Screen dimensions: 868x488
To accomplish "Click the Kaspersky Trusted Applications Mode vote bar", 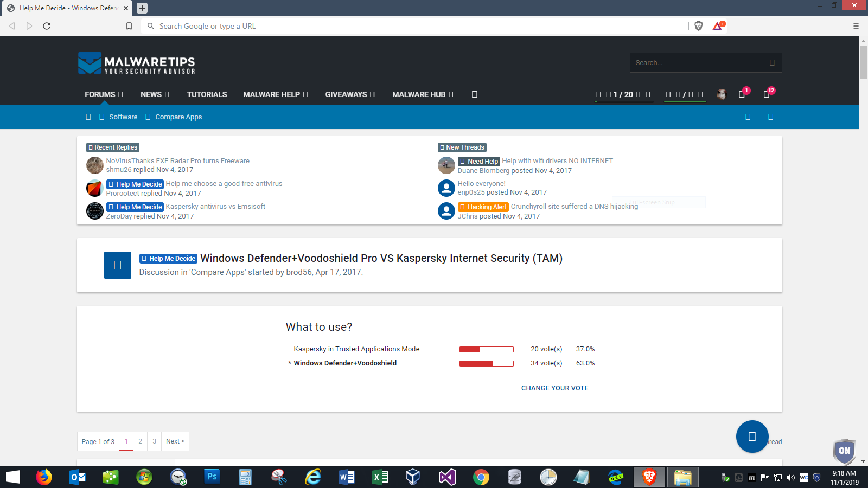I will [x=487, y=350].
